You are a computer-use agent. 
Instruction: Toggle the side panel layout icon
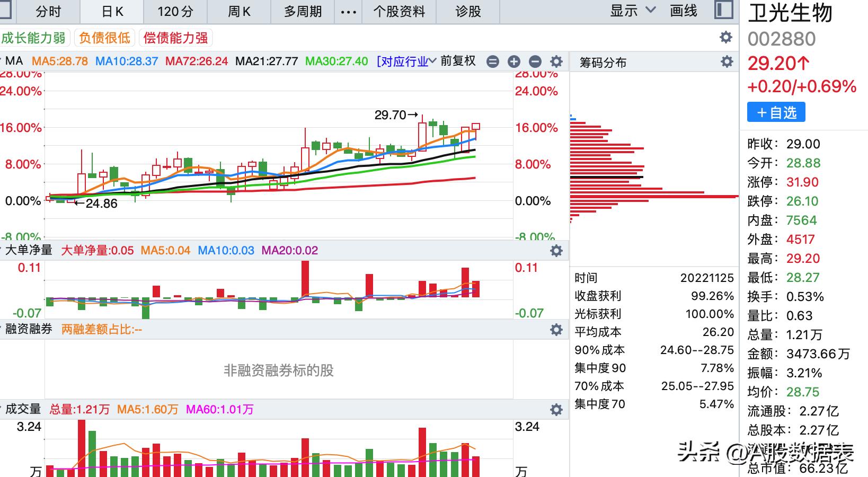coord(723,11)
